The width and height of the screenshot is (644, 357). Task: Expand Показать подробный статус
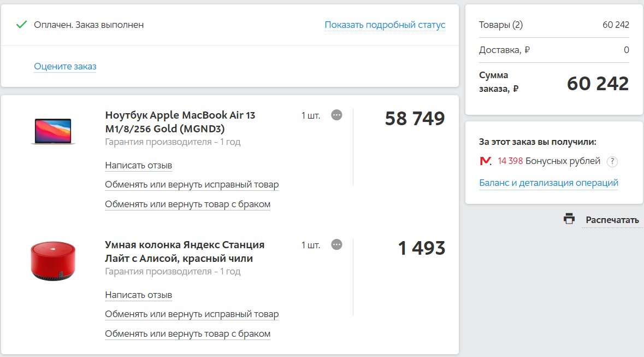[x=385, y=25]
